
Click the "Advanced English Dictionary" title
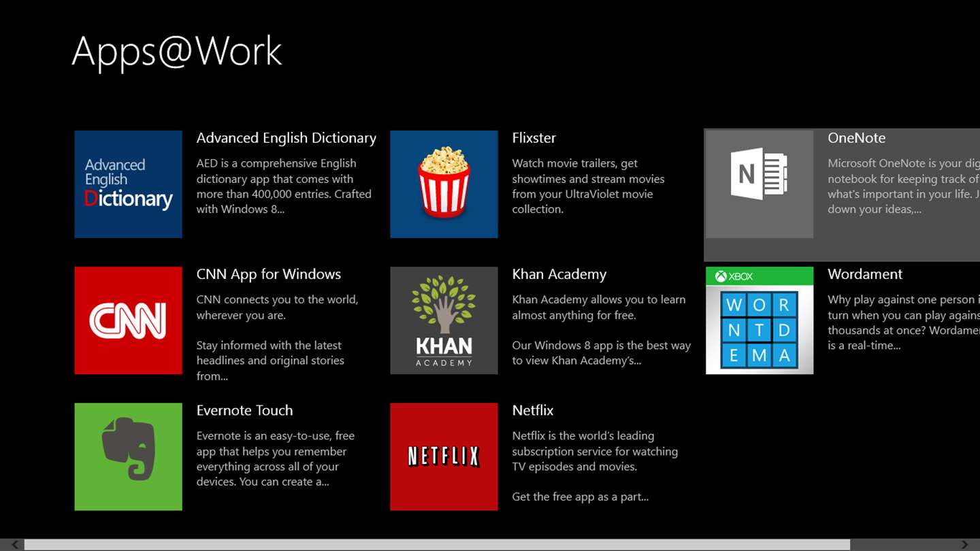pyautogui.click(x=286, y=138)
